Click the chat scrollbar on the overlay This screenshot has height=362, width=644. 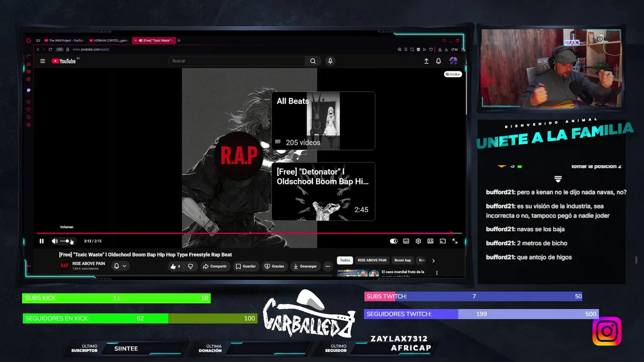click(636, 259)
